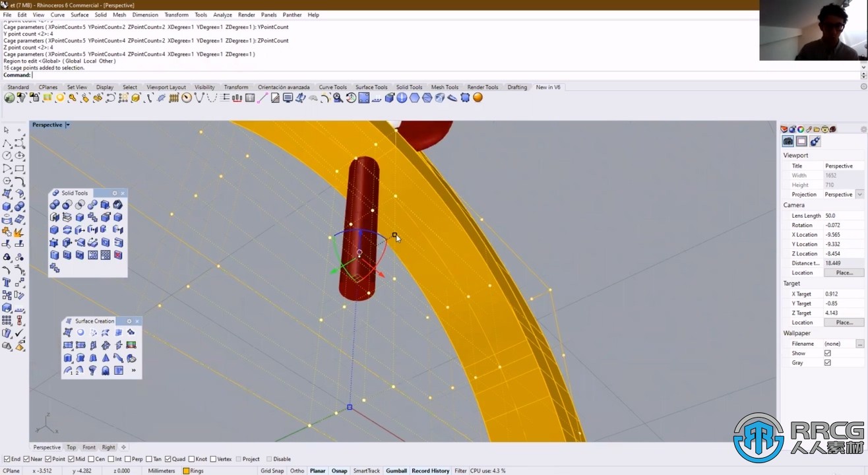This screenshot has height=475, width=868.
Task: Open the properties panel gear settings
Action: click(x=863, y=129)
